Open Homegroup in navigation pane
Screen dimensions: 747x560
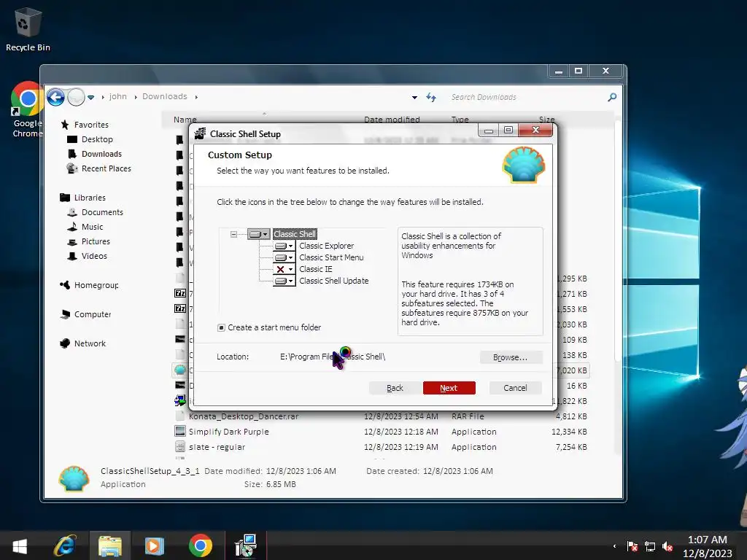96,285
